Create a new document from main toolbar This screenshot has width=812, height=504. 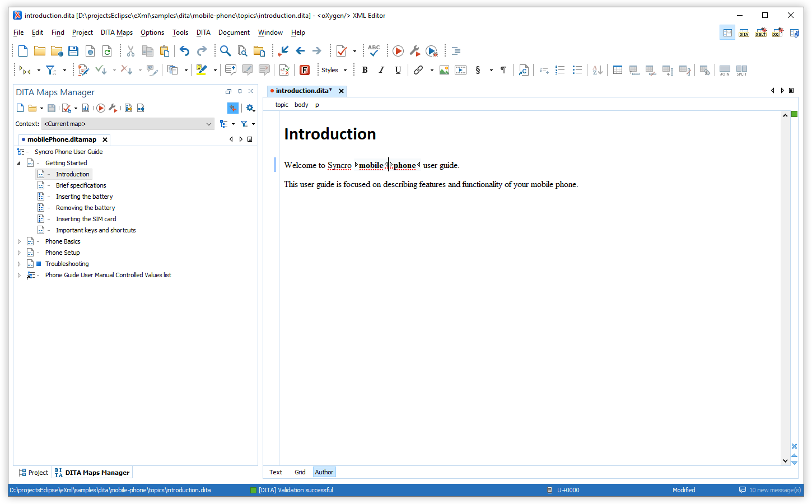click(23, 51)
